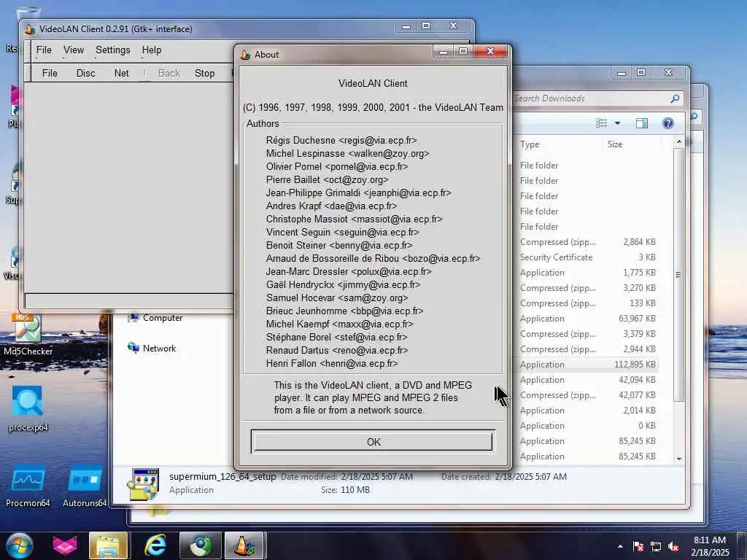Select the 133 KB Compressed row
The height and width of the screenshot is (560, 747).
[x=588, y=303]
